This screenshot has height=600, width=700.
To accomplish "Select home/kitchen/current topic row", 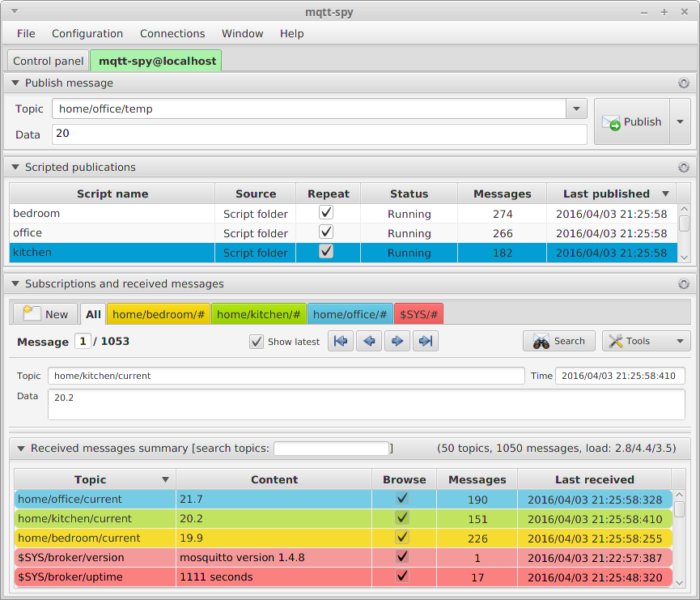I will (x=343, y=519).
